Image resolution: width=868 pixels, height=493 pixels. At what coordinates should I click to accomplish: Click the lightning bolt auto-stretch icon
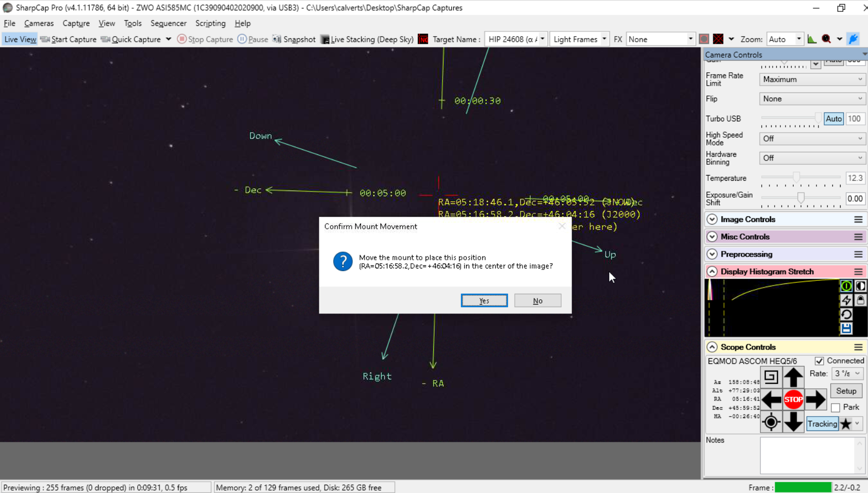(846, 300)
